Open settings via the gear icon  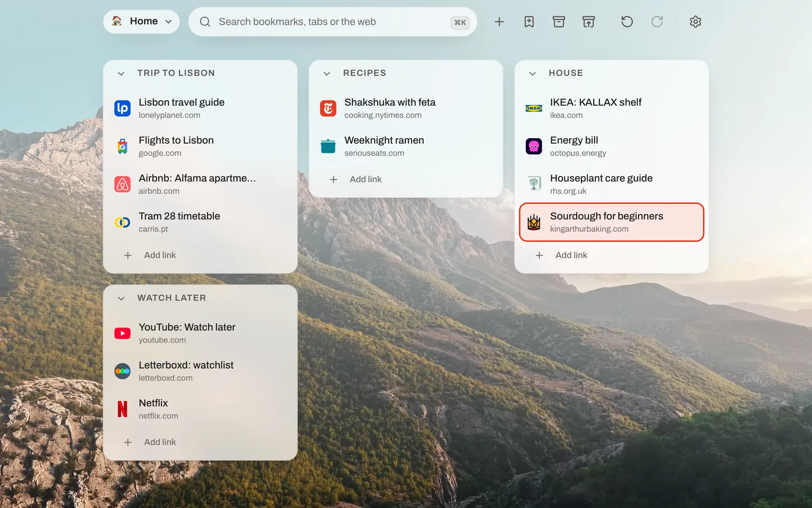click(x=695, y=22)
